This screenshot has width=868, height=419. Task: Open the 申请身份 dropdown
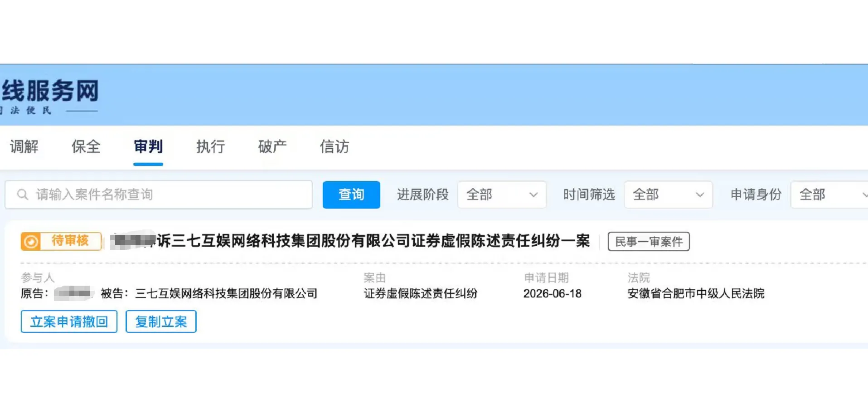[x=829, y=195]
